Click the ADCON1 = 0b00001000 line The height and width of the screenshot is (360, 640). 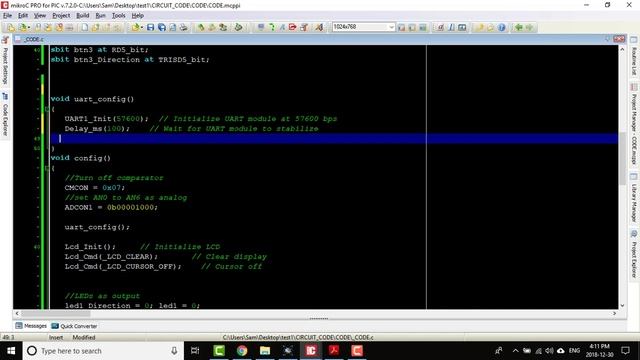(x=111, y=207)
